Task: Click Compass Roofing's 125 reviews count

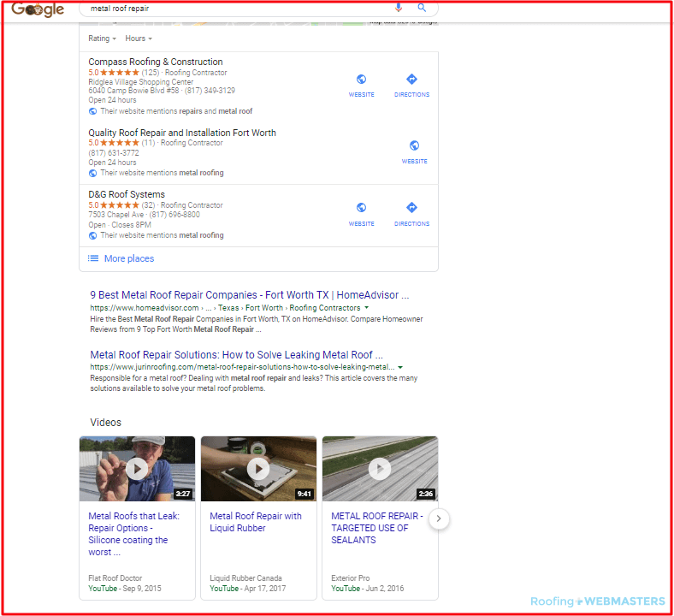Action: pos(151,73)
